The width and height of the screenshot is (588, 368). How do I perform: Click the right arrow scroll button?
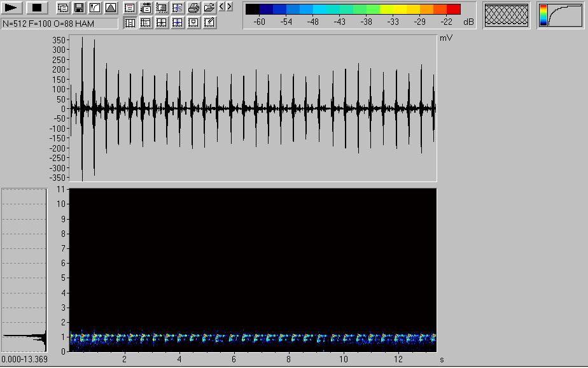click(229, 7)
